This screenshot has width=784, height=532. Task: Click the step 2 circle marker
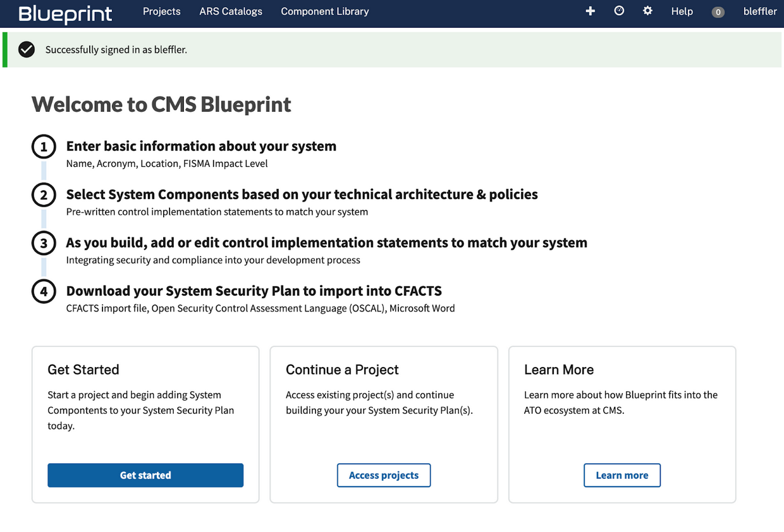pyautogui.click(x=44, y=195)
